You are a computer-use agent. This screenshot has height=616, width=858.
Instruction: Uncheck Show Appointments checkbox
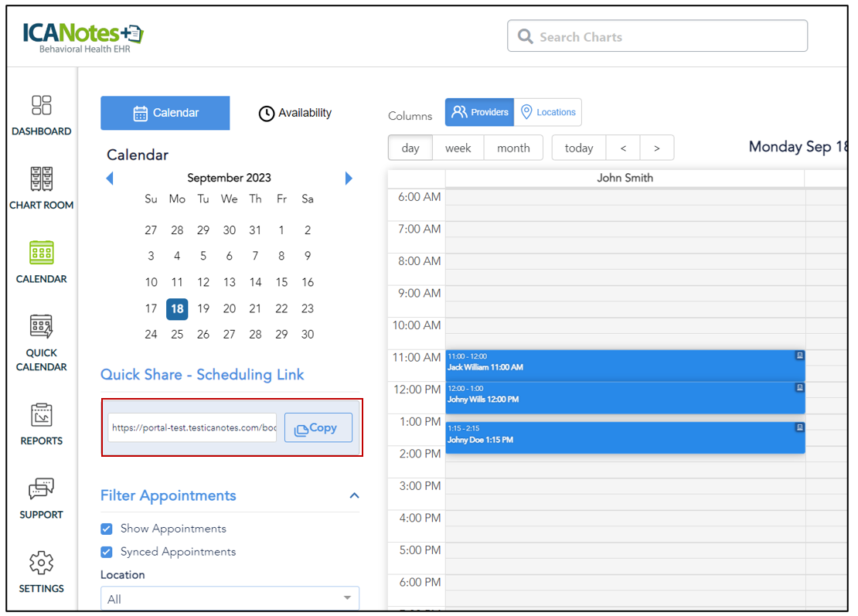click(107, 529)
